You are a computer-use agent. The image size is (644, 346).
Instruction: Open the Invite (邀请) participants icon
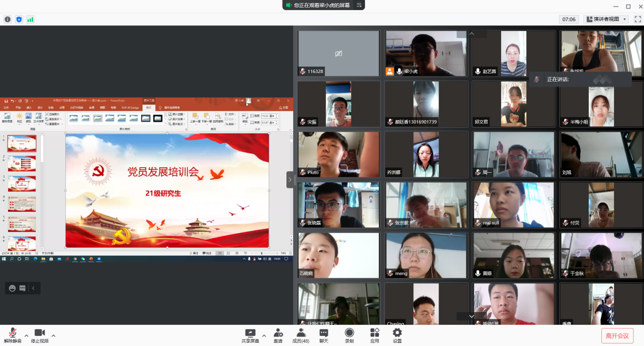(278, 335)
